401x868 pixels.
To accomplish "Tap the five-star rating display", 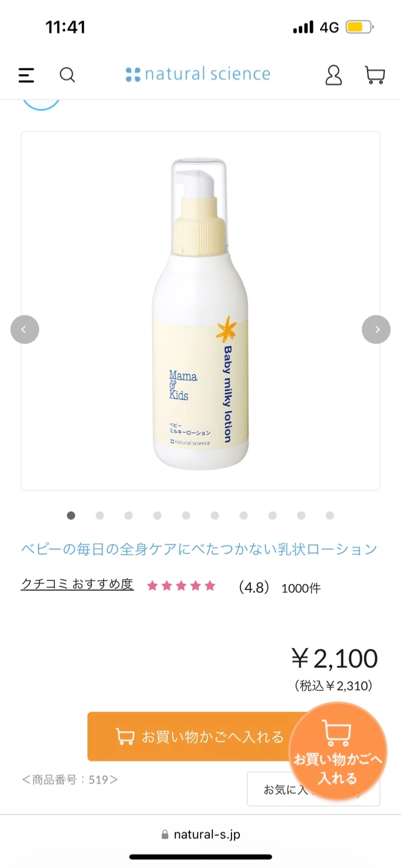I will [181, 586].
